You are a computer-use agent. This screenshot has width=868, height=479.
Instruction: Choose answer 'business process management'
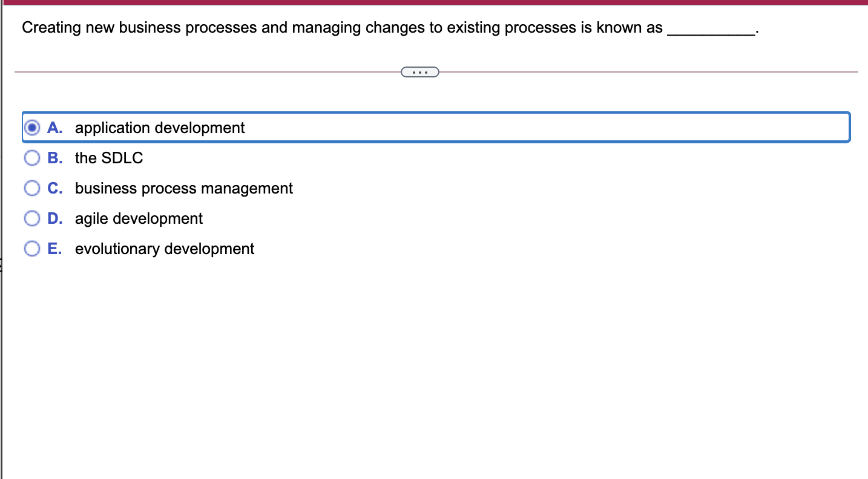[x=183, y=188]
